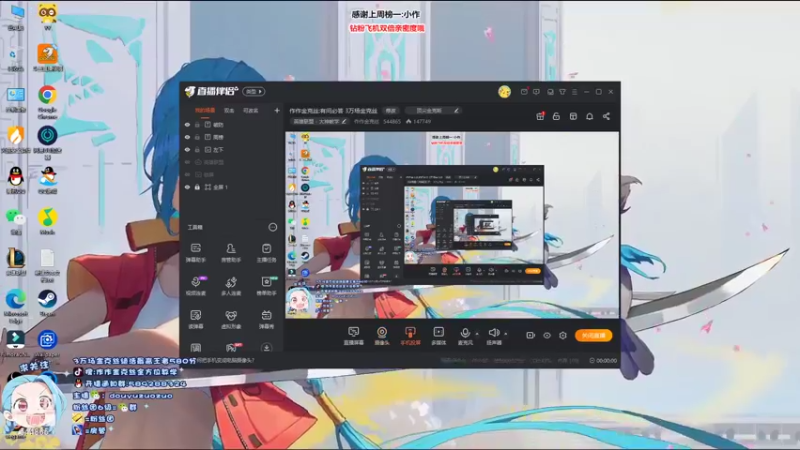
Task: Open the gift box icon with red badge
Action: pyautogui.click(x=540, y=116)
